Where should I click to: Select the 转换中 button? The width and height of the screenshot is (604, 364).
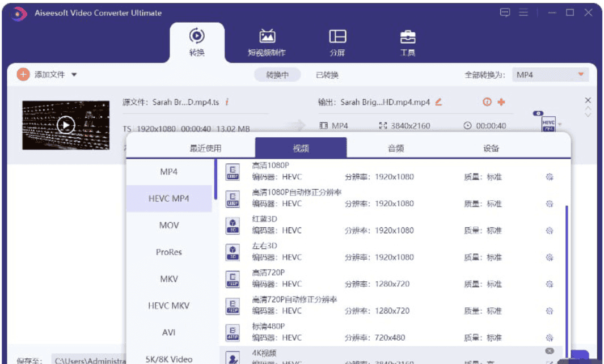pyautogui.click(x=277, y=75)
